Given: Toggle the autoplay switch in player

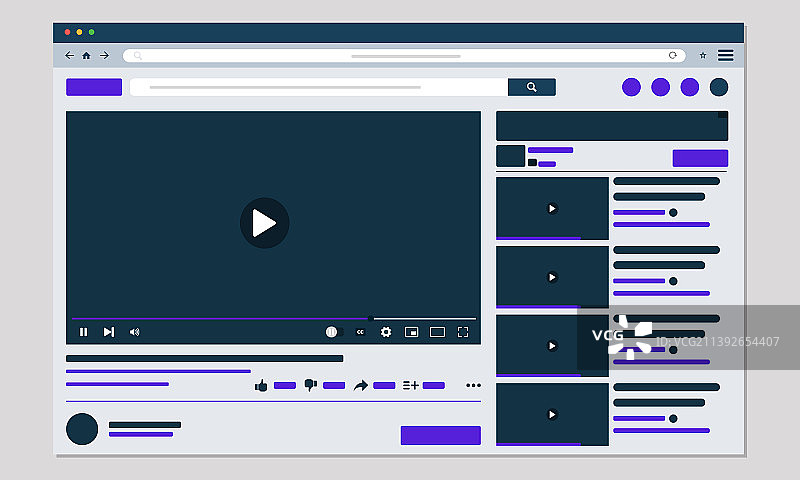Looking at the screenshot, I should 334,332.
